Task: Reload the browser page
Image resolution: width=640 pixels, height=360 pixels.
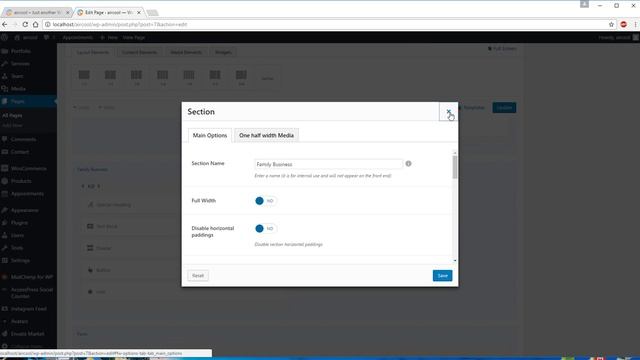Action: point(25,24)
